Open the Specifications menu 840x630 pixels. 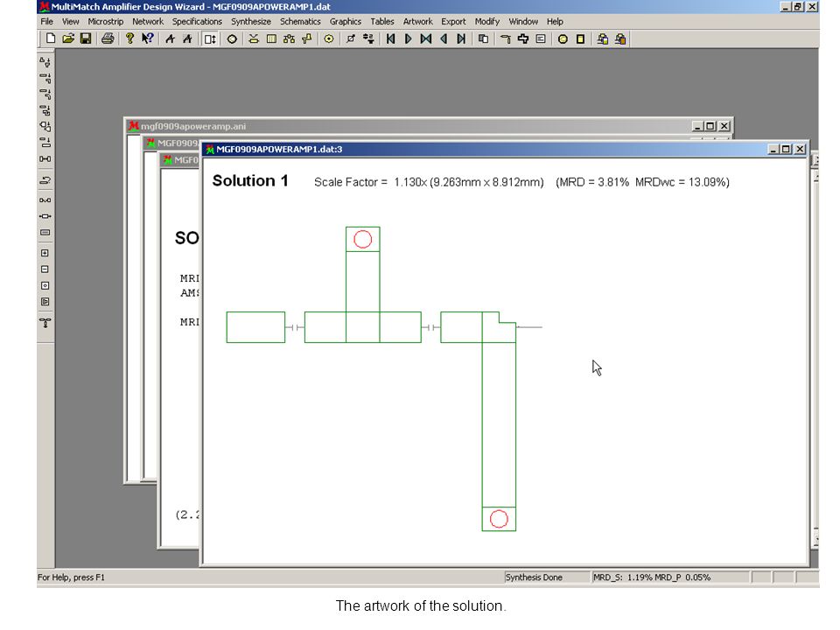197,21
